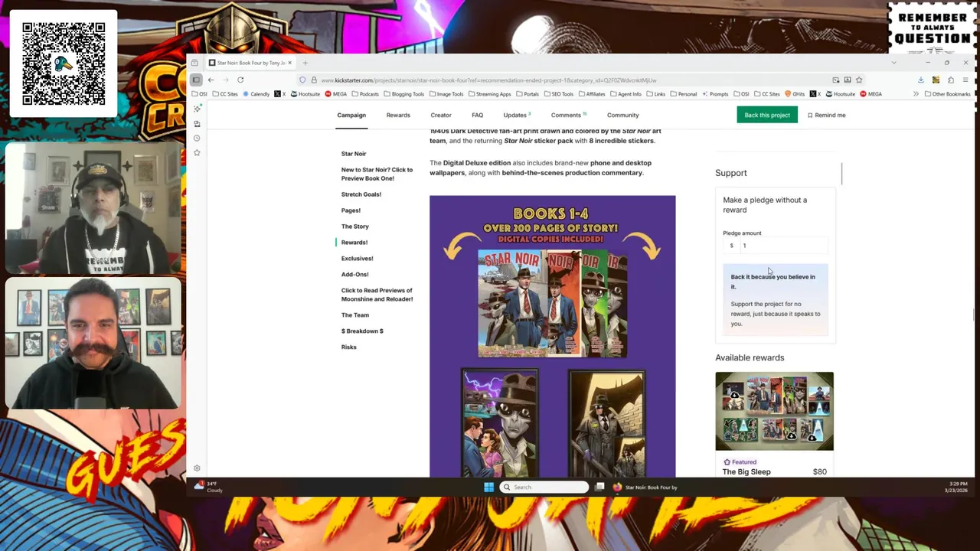
Task: Open the Portals bookmark folder
Action: [527, 94]
